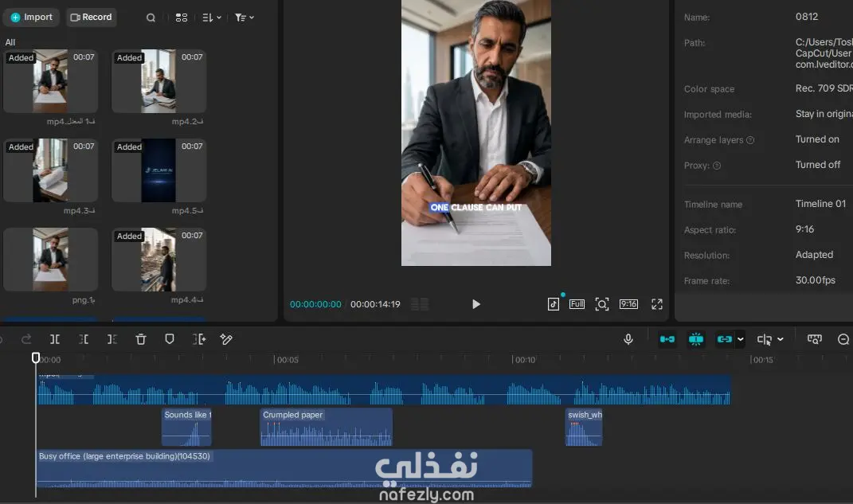The image size is (853, 504).
Task: Delete selected clip with trash icon
Action: coord(141,339)
